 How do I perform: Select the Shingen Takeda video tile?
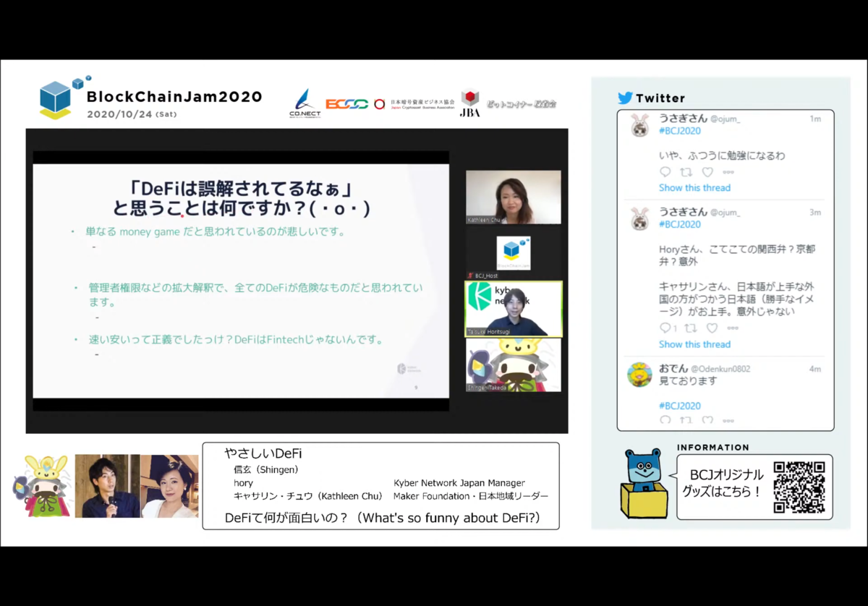[x=514, y=365]
